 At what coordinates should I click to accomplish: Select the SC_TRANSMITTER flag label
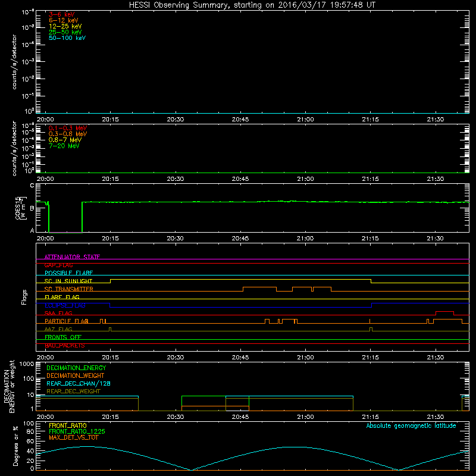tap(69, 289)
